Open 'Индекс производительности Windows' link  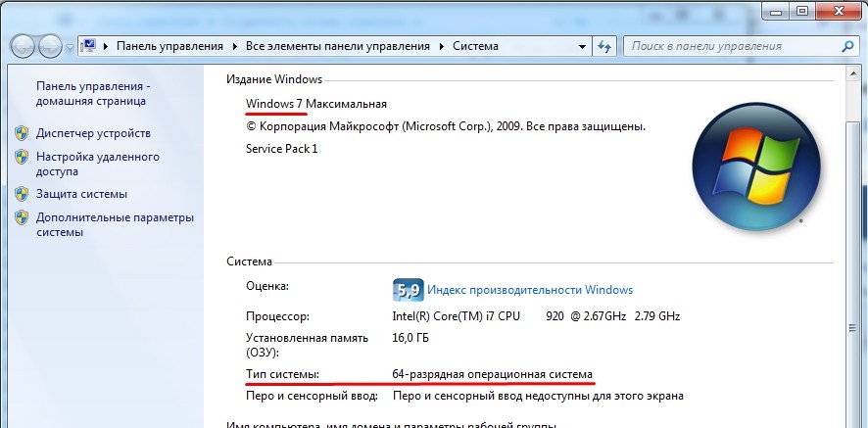531,290
